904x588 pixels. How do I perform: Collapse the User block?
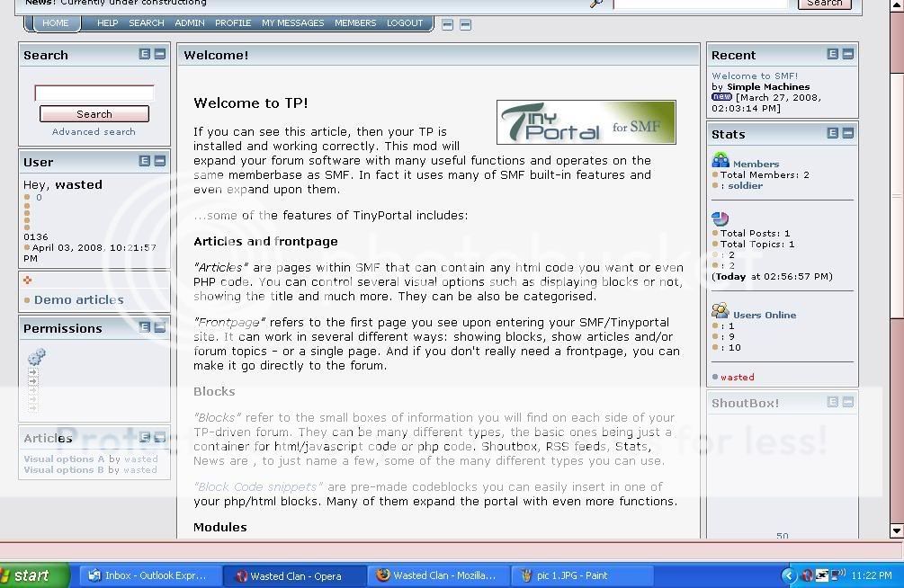pyautogui.click(x=159, y=161)
